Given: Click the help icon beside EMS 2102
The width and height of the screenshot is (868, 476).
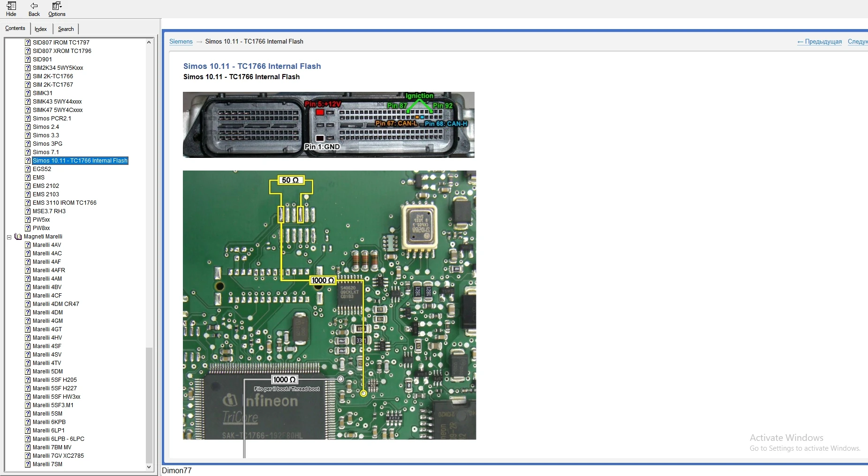Looking at the screenshot, I should point(28,186).
